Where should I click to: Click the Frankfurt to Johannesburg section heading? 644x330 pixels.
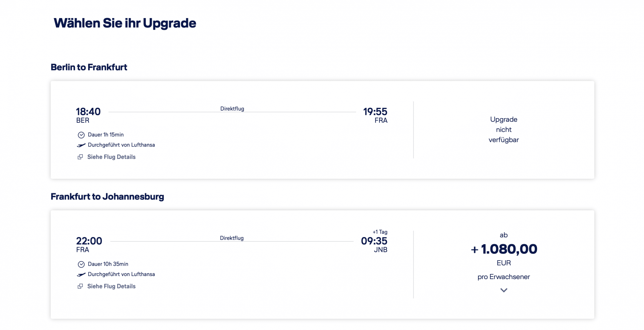click(107, 197)
